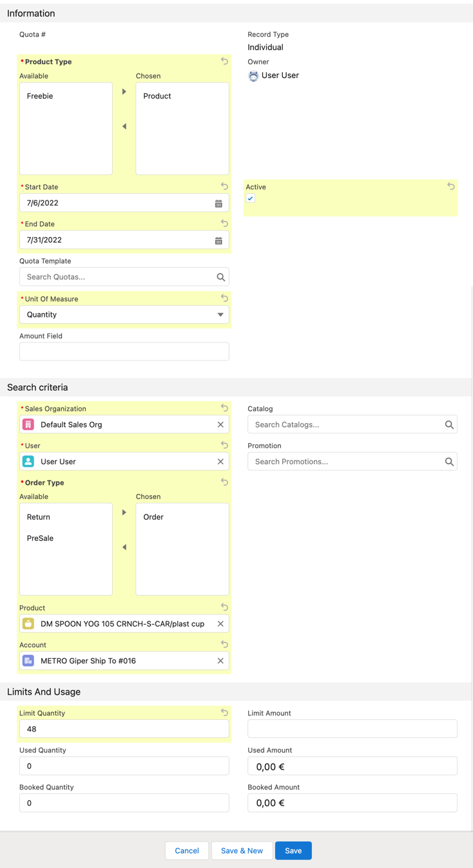The image size is (473, 868).
Task: Click the Catalog lookup search magnifier
Action: click(449, 424)
